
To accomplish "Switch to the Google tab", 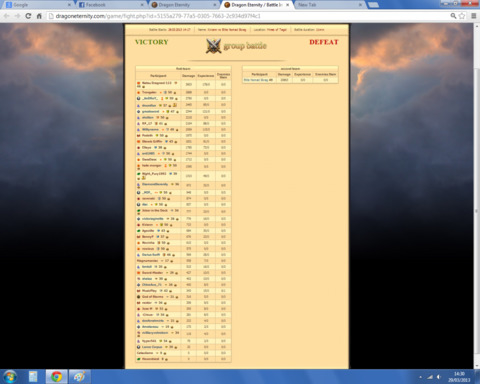I will [37, 5].
